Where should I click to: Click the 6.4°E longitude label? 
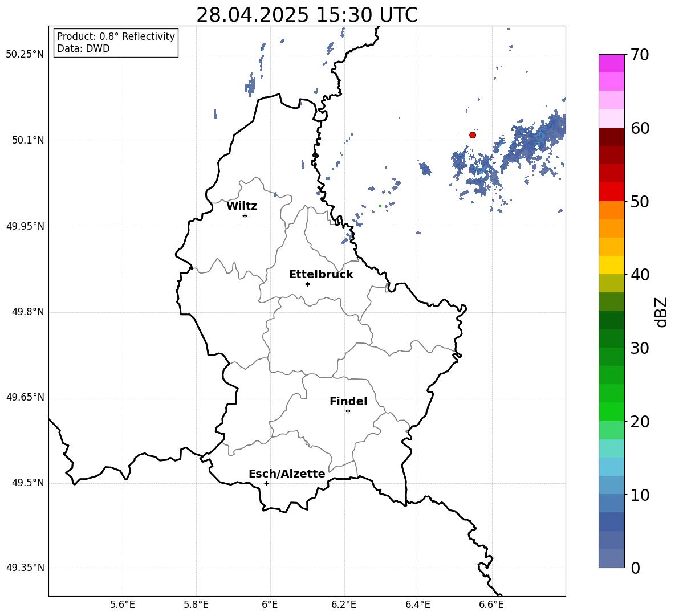[x=417, y=605]
